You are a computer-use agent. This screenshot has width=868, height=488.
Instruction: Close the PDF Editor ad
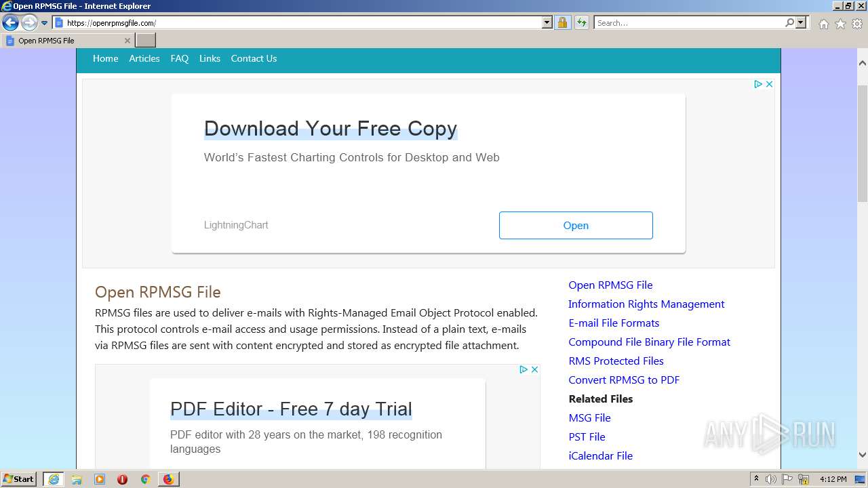click(x=534, y=369)
